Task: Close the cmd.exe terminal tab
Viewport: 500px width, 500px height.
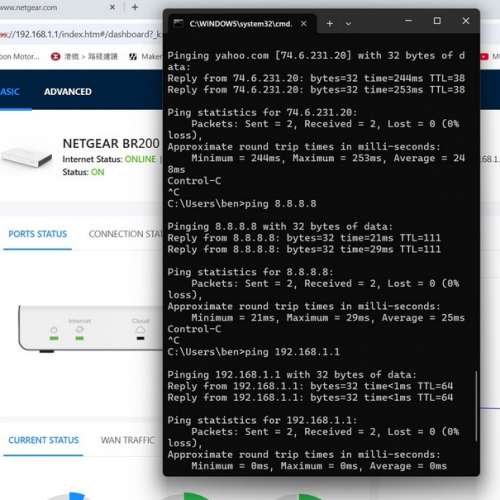Action: click(304, 24)
